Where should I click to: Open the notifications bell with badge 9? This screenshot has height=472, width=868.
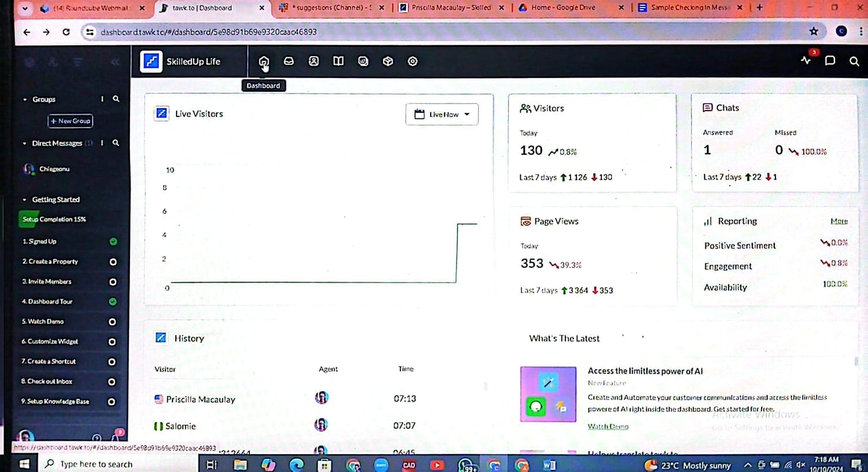(x=116, y=437)
